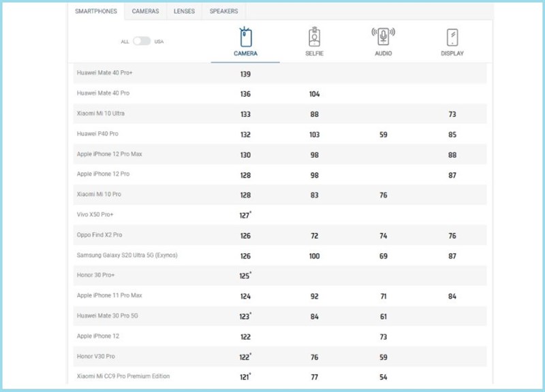This screenshot has height=392, width=545.
Task: Open the Apple iPhone 12 Pro row
Action: [x=280, y=175]
